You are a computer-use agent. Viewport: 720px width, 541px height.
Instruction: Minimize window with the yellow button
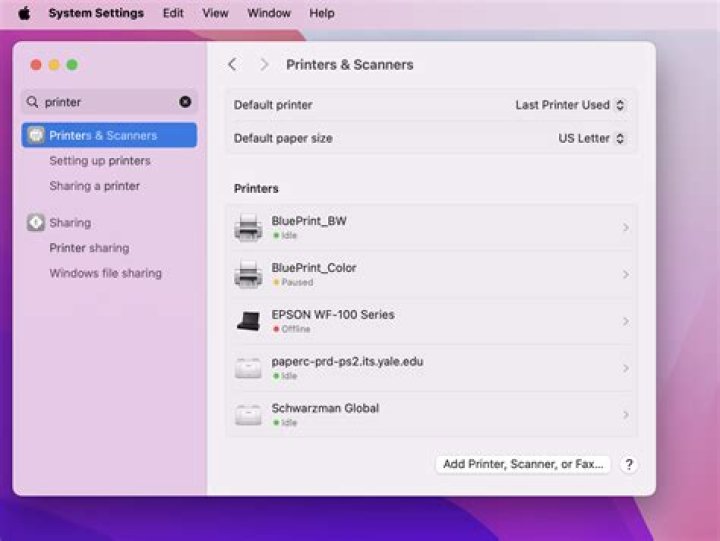(x=54, y=65)
